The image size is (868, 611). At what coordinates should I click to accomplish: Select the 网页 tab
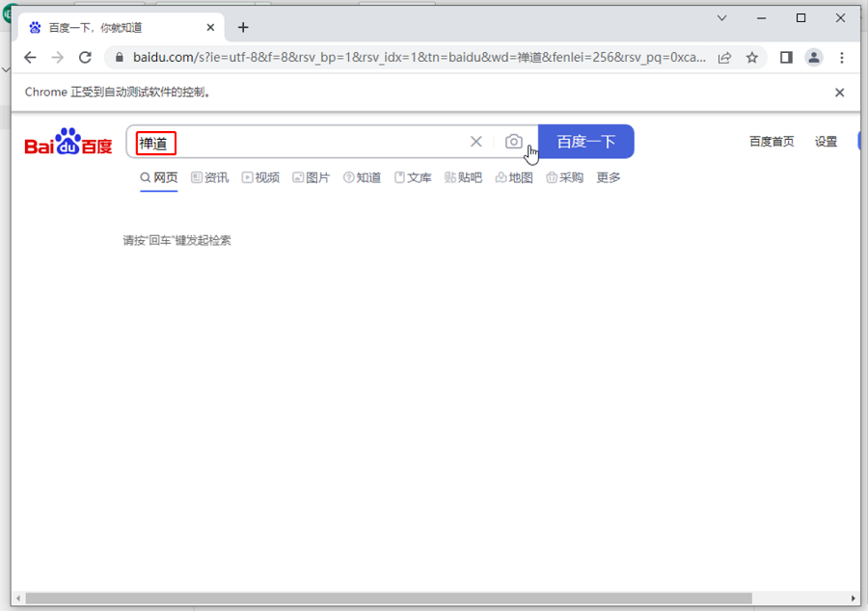coord(159,177)
